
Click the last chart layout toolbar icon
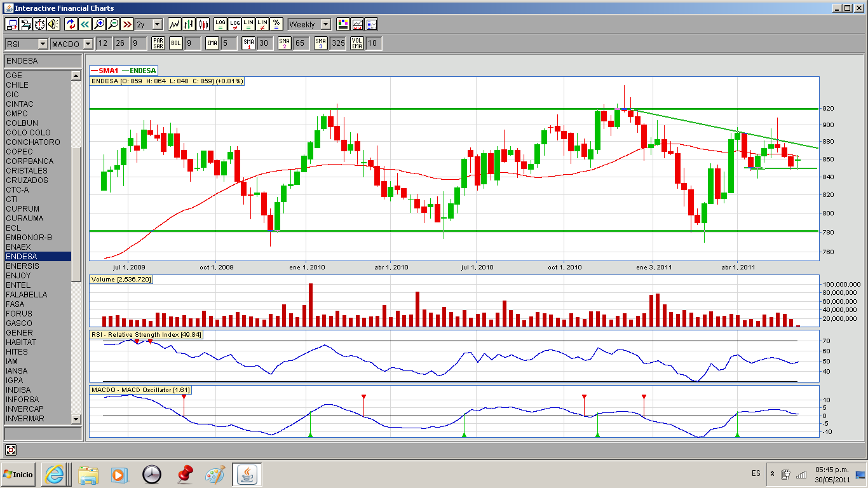tap(372, 24)
